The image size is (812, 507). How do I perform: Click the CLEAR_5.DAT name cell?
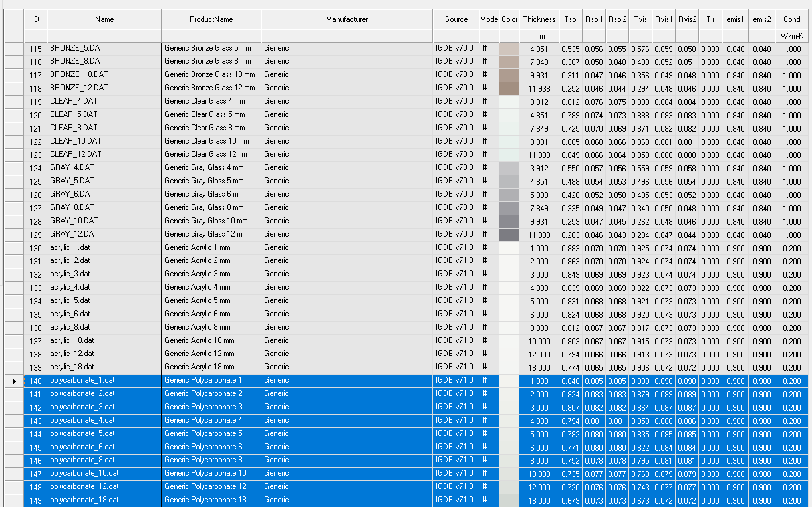pos(104,115)
